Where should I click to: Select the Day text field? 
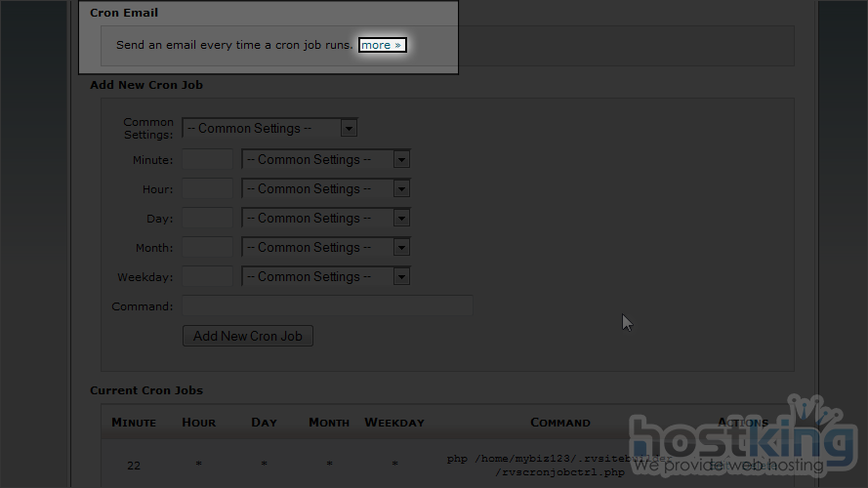[x=208, y=218]
